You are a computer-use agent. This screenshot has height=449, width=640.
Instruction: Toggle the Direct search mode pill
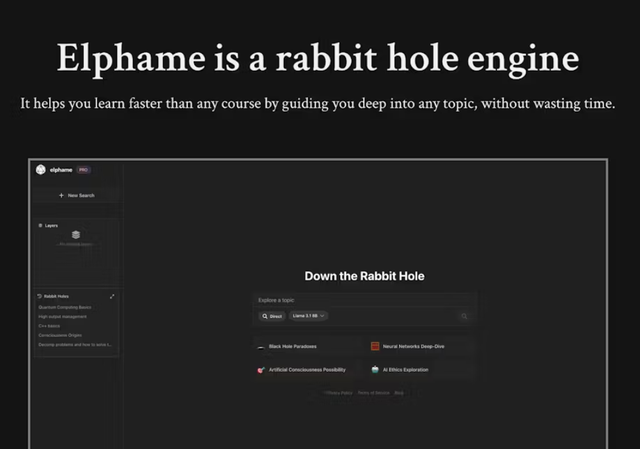pos(272,316)
